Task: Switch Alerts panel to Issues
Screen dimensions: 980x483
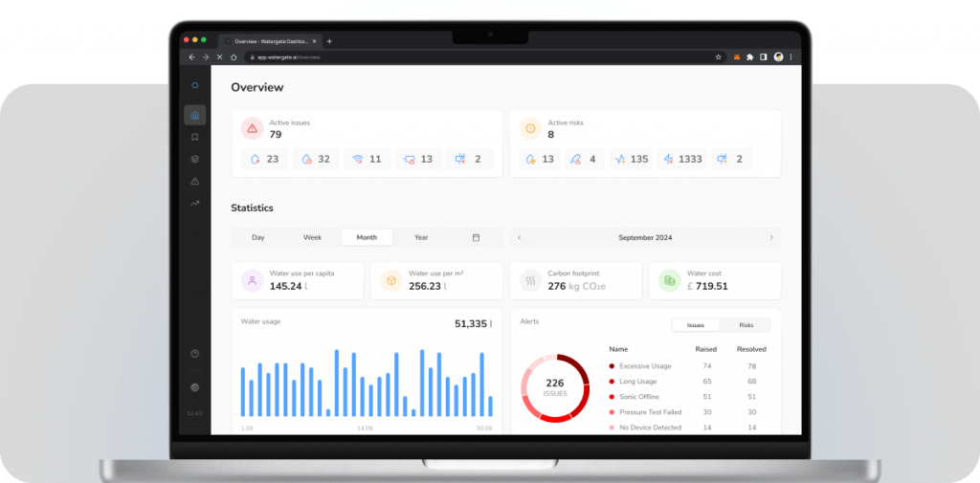Action: [696, 325]
